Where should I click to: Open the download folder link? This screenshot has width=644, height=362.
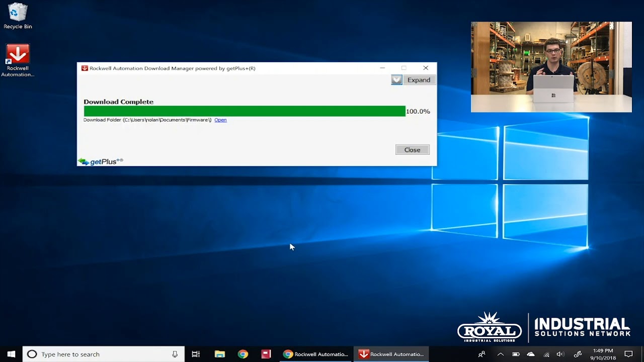tap(220, 120)
